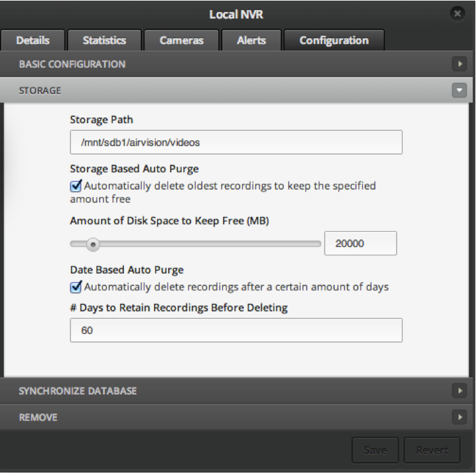
Task: Expand Synchronize Database using its arrow icon
Action: [459, 391]
